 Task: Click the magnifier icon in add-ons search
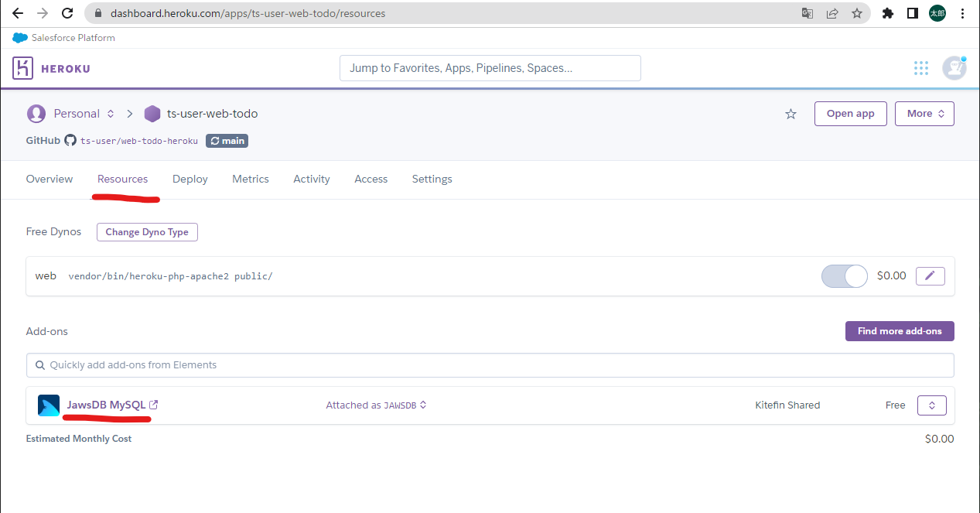[x=39, y=365]
